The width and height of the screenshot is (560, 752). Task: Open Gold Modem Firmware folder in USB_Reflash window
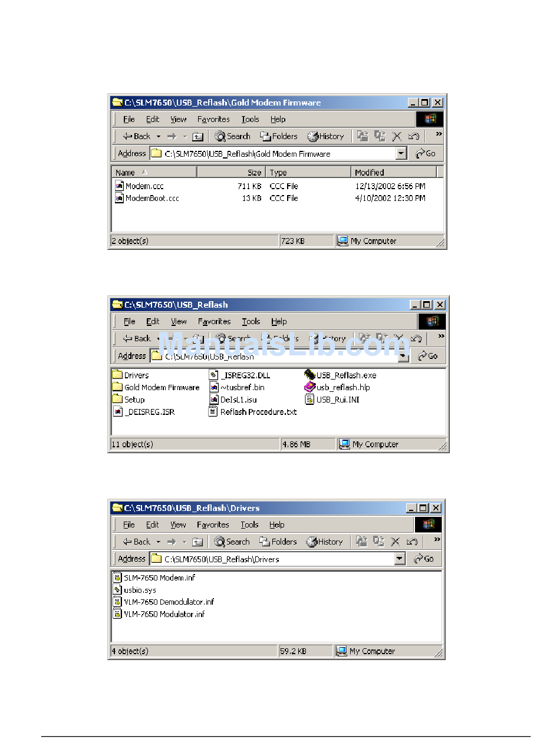tap(156, 388)
